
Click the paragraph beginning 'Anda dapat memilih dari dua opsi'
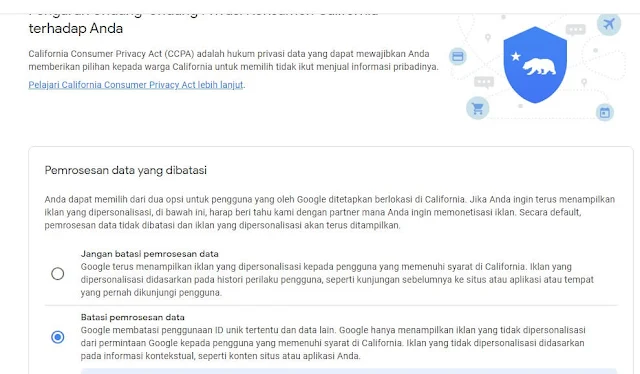[330, 212]
